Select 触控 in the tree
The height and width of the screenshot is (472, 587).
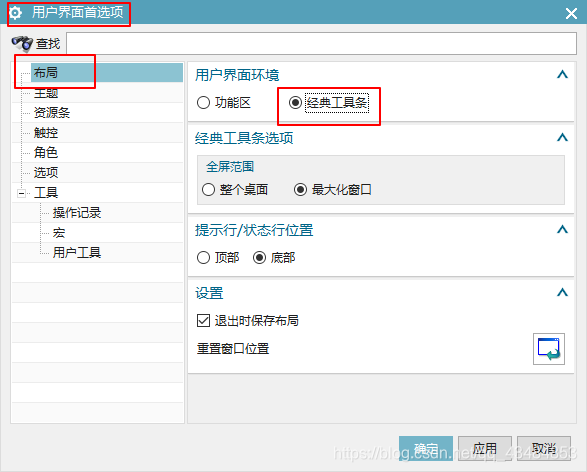tap(46, 133)
